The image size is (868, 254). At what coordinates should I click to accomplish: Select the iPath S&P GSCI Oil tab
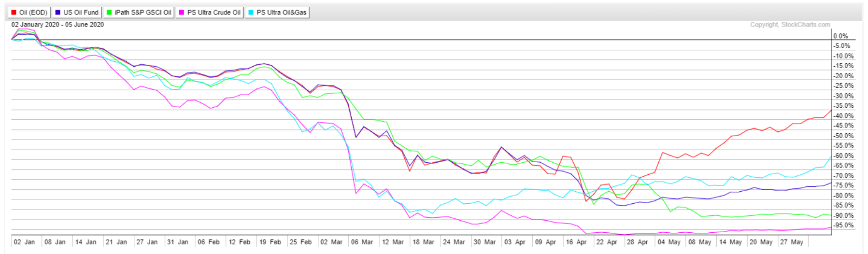pos(139,13)
